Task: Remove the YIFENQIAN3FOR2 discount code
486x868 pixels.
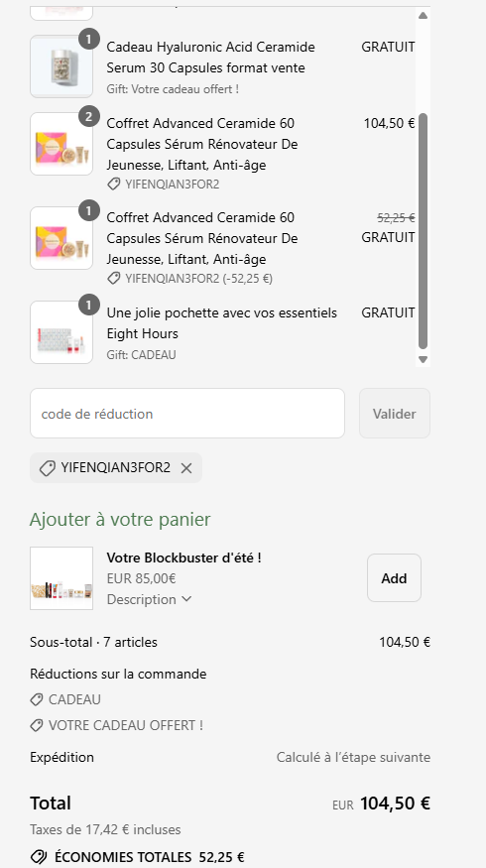Action: [186, 468]
